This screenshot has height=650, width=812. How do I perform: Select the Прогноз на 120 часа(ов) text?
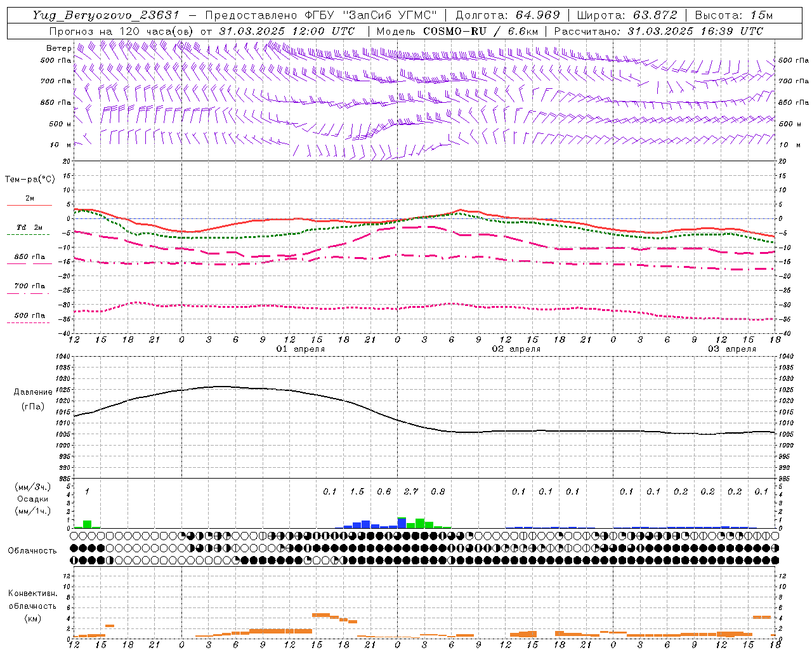(x=122, y=31)
